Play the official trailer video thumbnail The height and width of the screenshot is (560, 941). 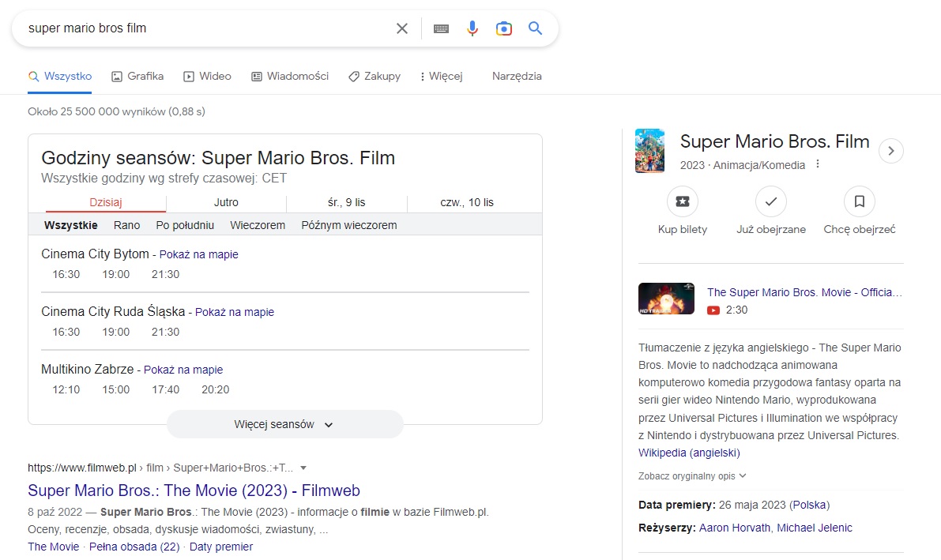point(666,299)
